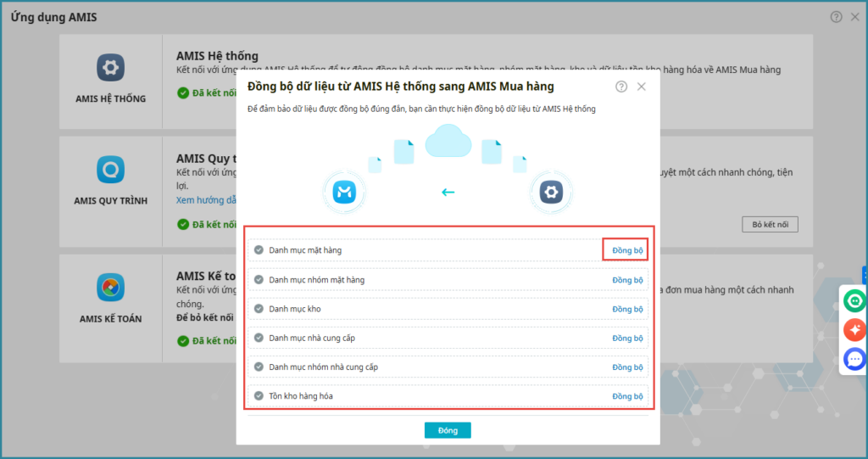Click the Bỏ kết nối button

(770, 225)
